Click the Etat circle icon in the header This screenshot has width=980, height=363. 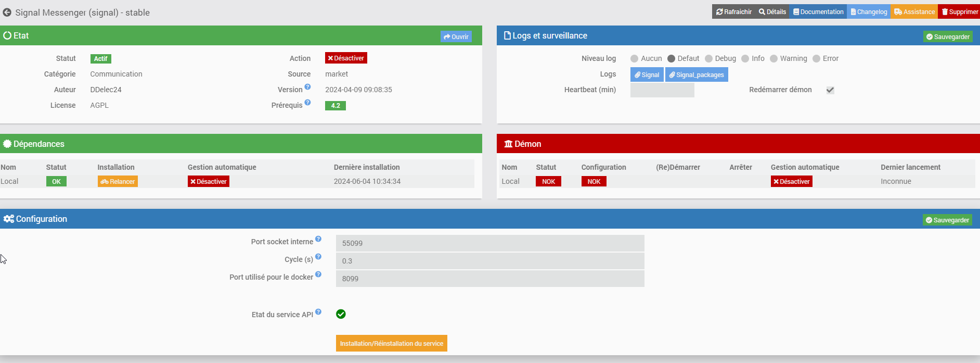tap(7, 35)
